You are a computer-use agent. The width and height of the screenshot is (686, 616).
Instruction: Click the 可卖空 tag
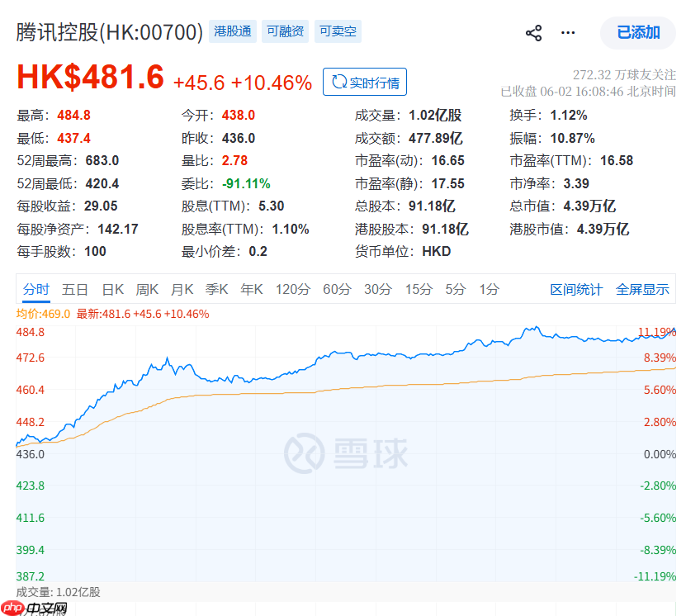(x=338, y=31)
